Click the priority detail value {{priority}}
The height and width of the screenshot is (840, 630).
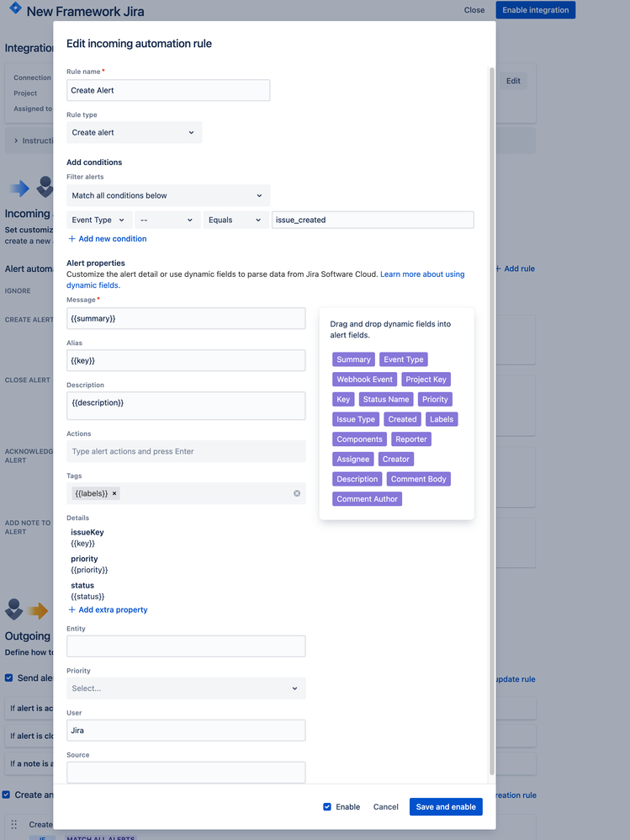[89, 570]
